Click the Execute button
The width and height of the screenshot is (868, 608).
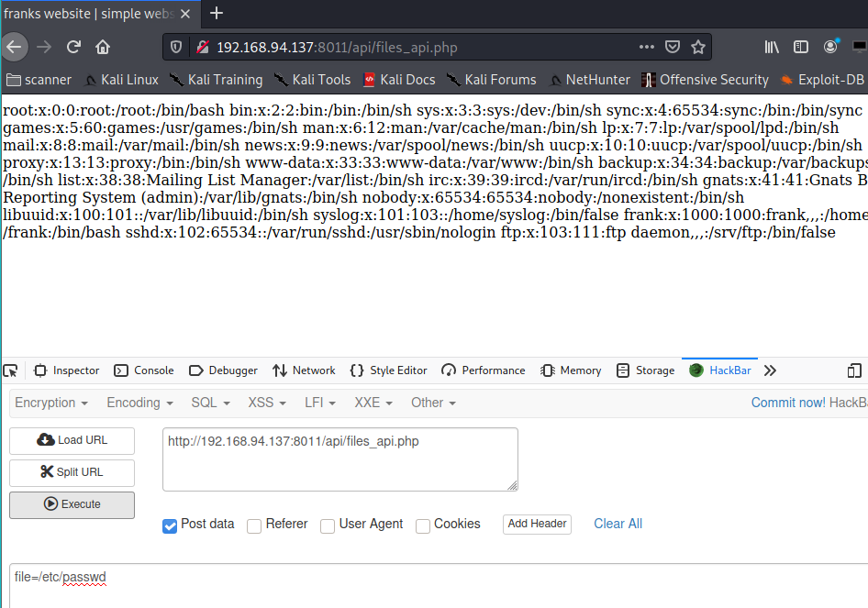pyautogui.click(x=72, y=504)
